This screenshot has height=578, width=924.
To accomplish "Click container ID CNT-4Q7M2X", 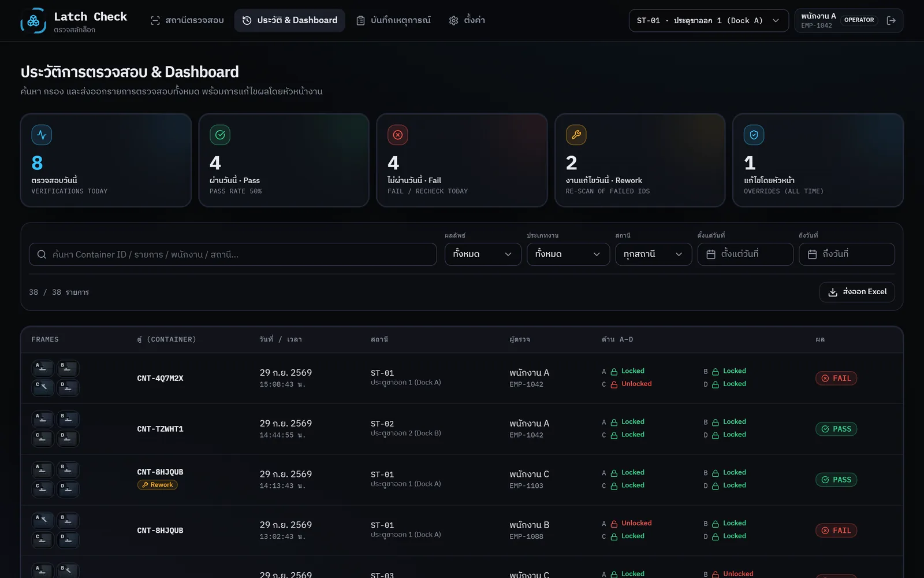I will click(160, 379).
